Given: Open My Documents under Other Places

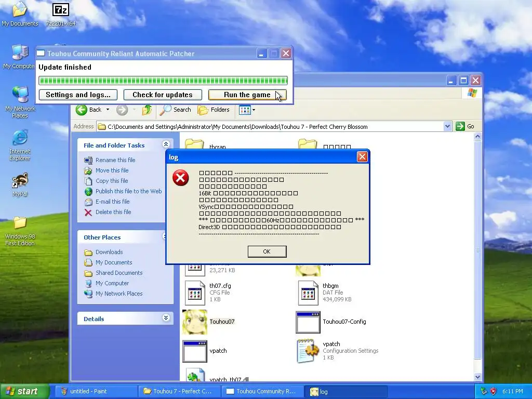Looking at the screenshot, I should [114, 262].
